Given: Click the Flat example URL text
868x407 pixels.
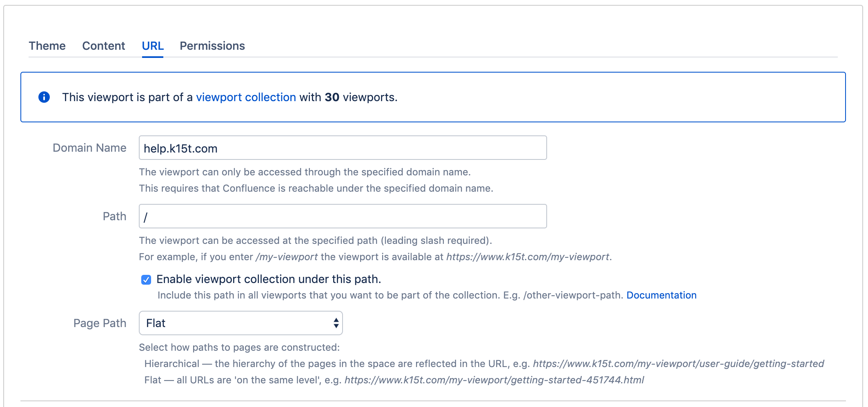Looking at the screenshot, I should pyautogui.click(x=494, y=380).
